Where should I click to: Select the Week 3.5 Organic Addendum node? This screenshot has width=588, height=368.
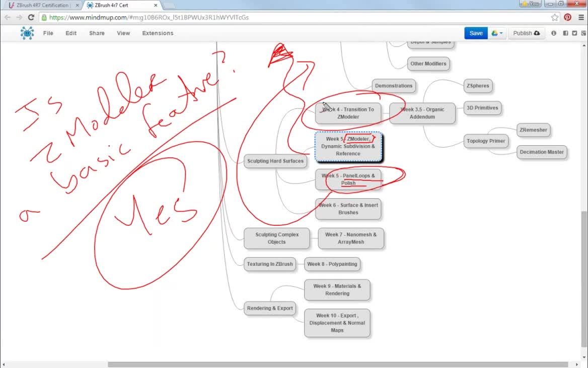click(x=422, y=113)
